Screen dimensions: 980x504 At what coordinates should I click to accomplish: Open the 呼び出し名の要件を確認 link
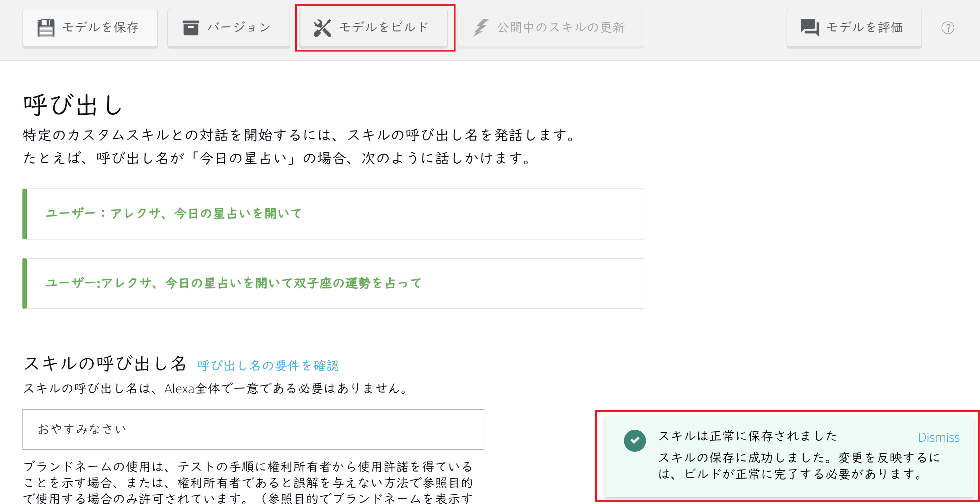click(x=268, y=365)
